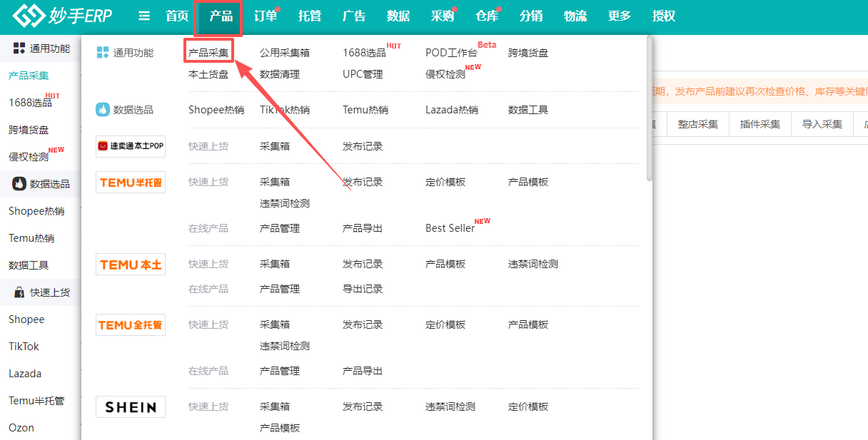Switch to the 整店采集 tab
The height and width of the screenshot is (440, 868).
(x=697, y=124)
